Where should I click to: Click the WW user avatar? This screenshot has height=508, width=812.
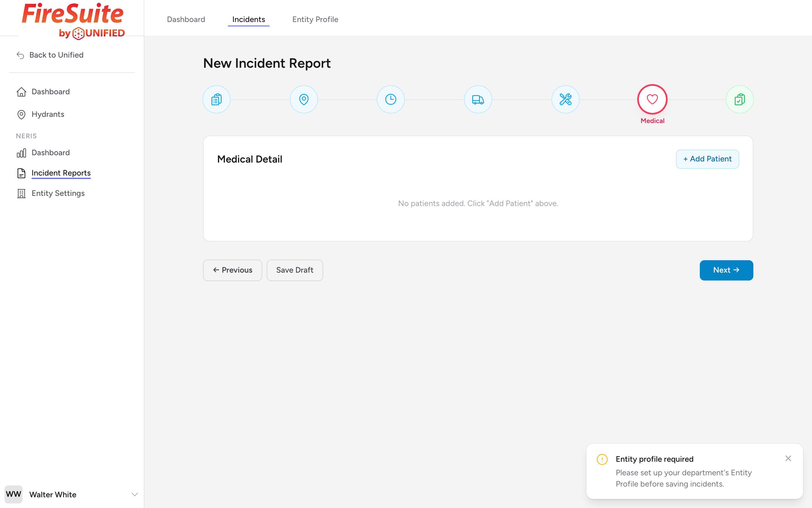tap(14, 494)
